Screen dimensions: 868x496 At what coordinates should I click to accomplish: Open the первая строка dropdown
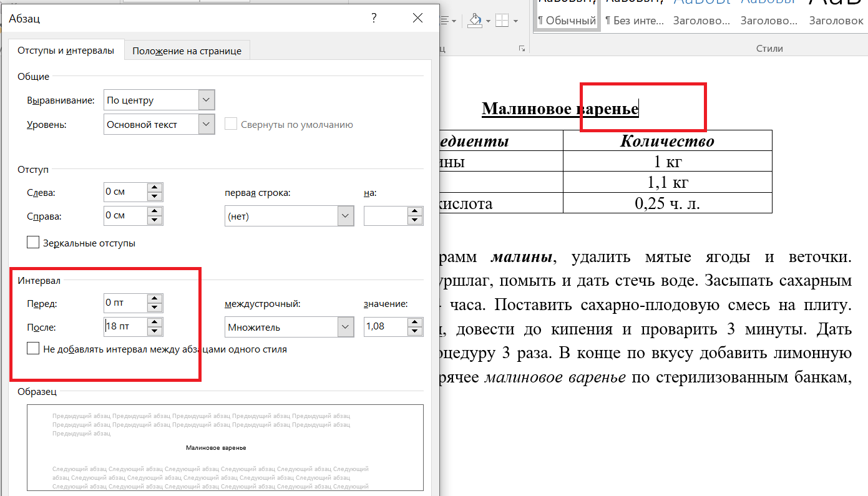pos(346,216)
